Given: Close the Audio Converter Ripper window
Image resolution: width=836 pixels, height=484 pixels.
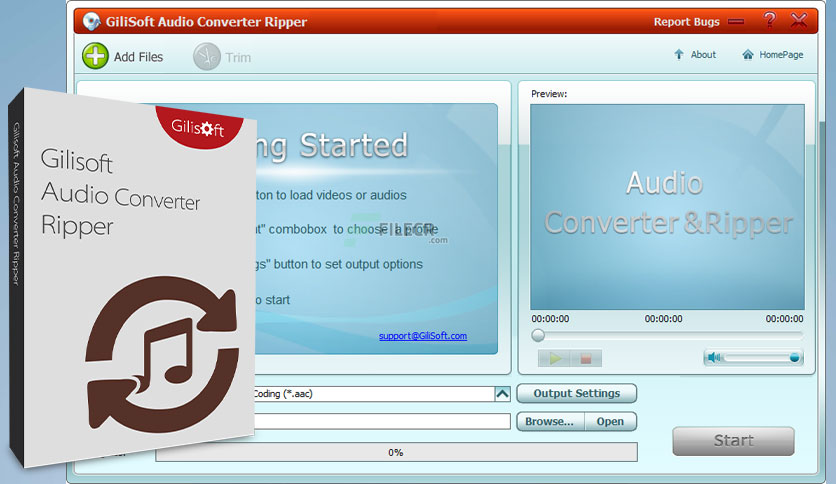Looking at the screenshot, I should point(799,21).
